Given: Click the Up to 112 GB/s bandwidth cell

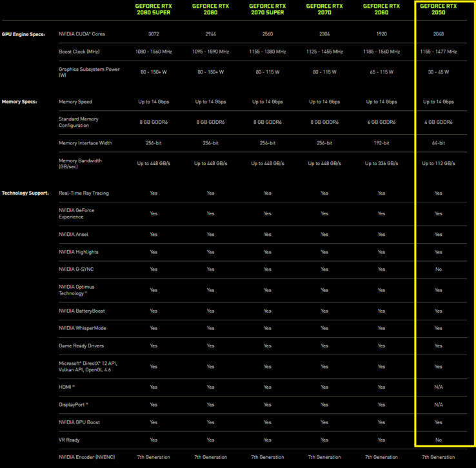Looking at the screenshot, I should [x=439, y=164].
